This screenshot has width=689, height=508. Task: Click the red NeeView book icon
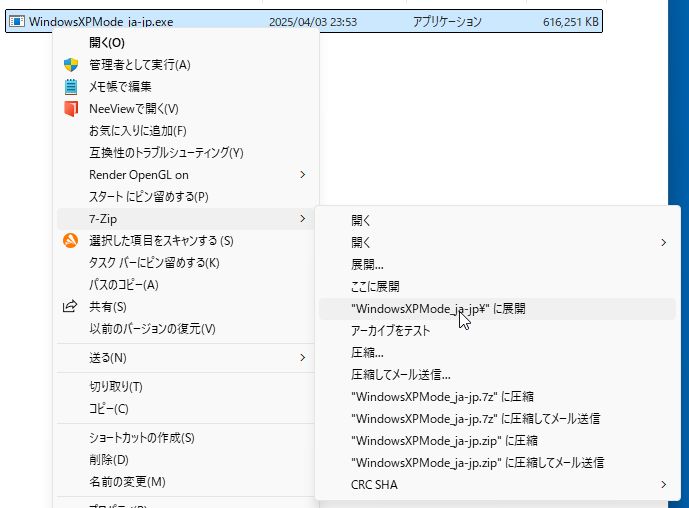71,109
